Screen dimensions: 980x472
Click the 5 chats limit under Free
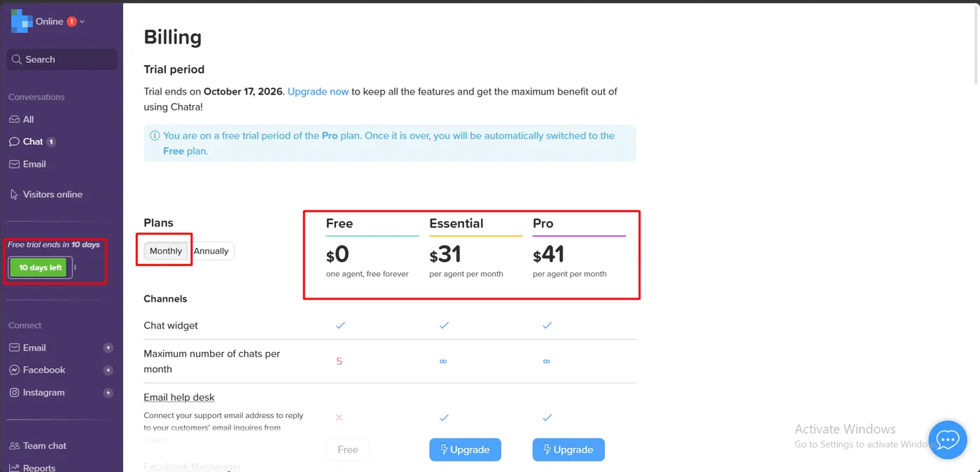339,361
